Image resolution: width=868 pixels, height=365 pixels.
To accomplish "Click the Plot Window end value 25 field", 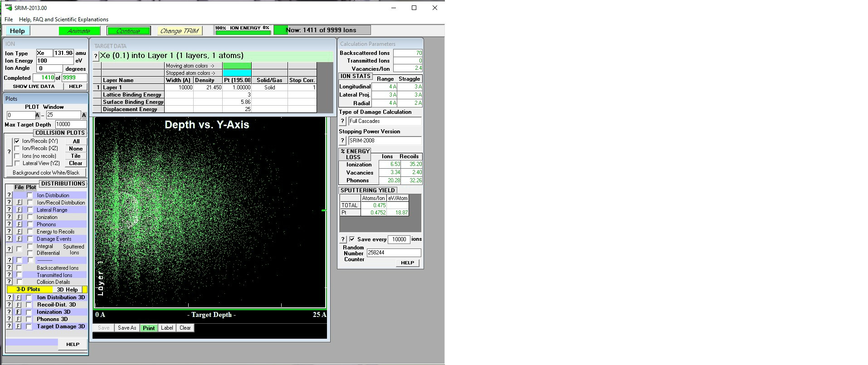I will [63, 115].
